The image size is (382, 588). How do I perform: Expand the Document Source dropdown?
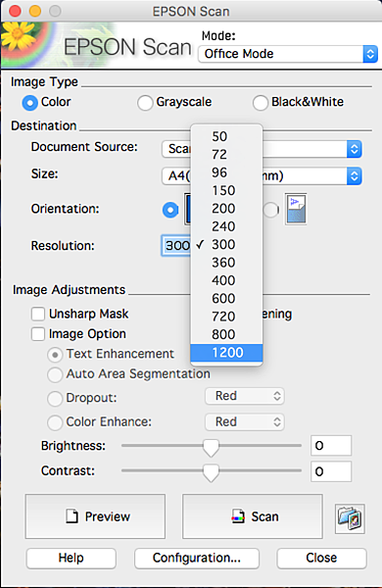click(x=354, y=149)
